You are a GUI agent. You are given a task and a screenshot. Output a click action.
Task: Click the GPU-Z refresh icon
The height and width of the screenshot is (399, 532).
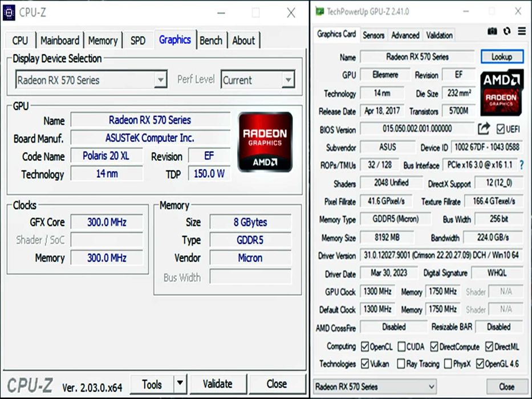[x=507, y=31]
